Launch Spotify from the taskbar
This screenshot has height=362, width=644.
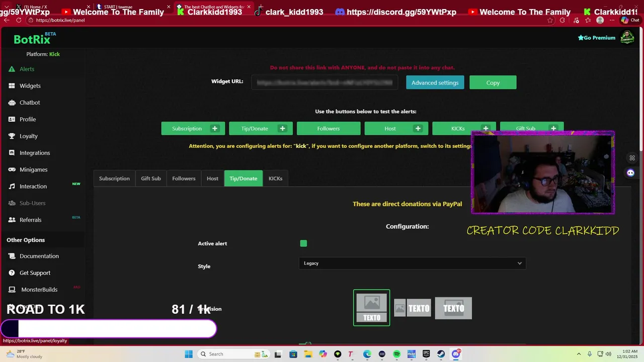click(x=396, y=354)
